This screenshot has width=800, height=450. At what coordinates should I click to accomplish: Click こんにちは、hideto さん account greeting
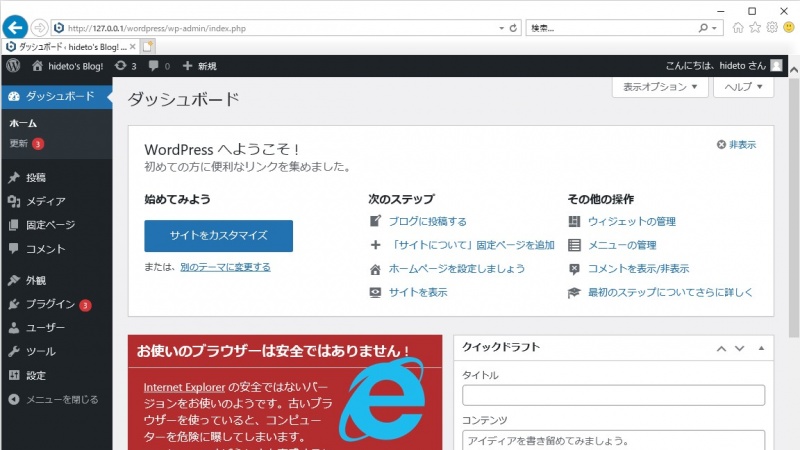[x=715, y=66]
